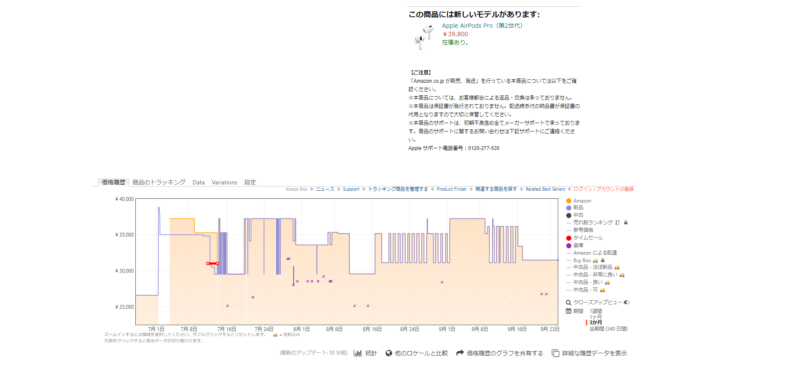Click the 統計 bar chart icon
The image size is (800, 381).
click(x=358, y=353)
